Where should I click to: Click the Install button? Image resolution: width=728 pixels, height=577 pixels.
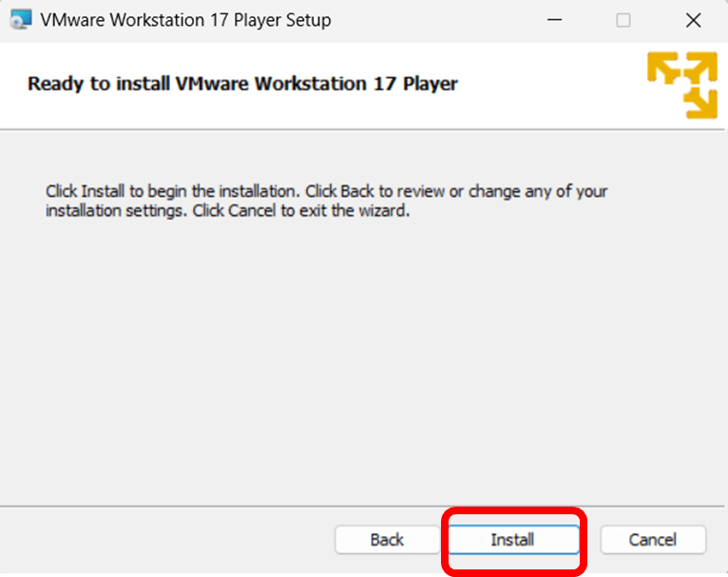(x=512, y=540)
